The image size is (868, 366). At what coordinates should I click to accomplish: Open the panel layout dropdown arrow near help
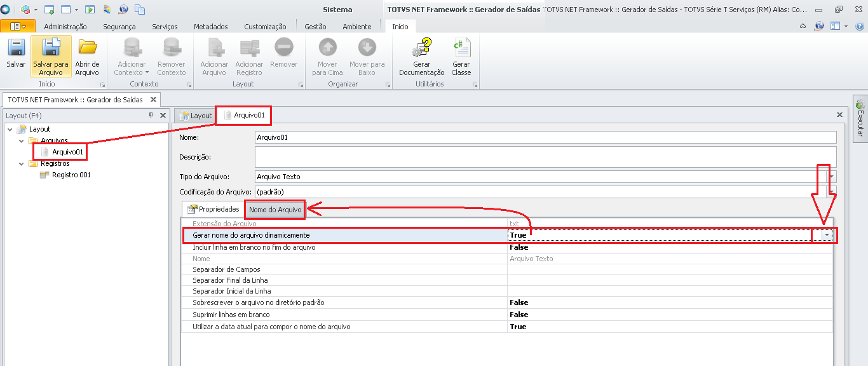coord(846,26)
